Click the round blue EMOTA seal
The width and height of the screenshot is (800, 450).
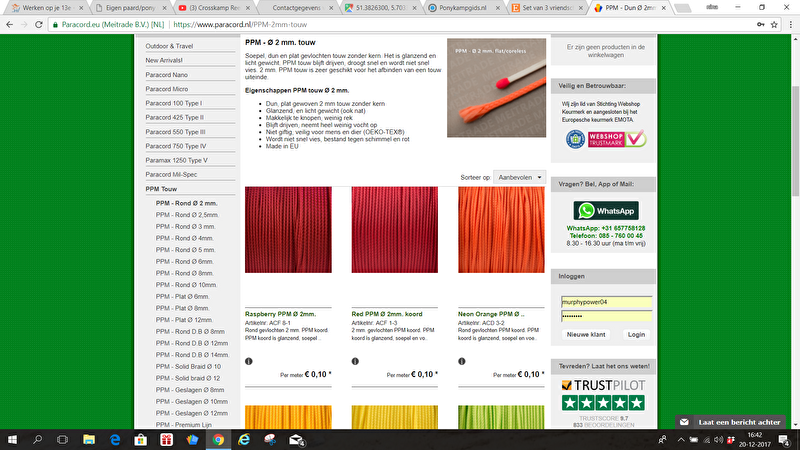click(576, 139)
